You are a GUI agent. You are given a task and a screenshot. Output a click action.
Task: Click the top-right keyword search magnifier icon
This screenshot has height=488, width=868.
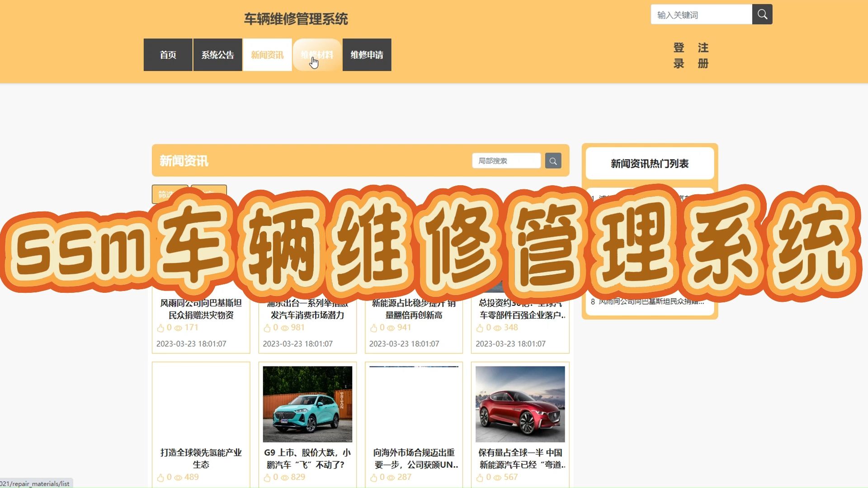coord(762,14)
